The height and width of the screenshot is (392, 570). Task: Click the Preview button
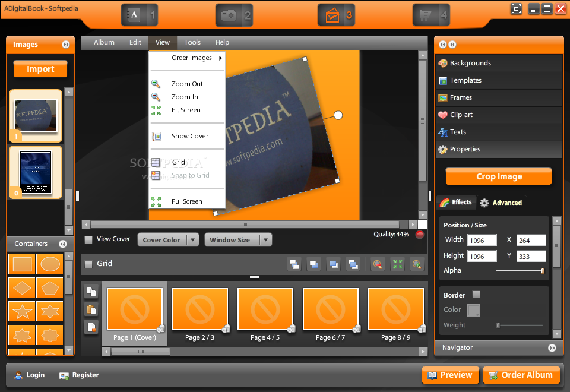[451, 375]
